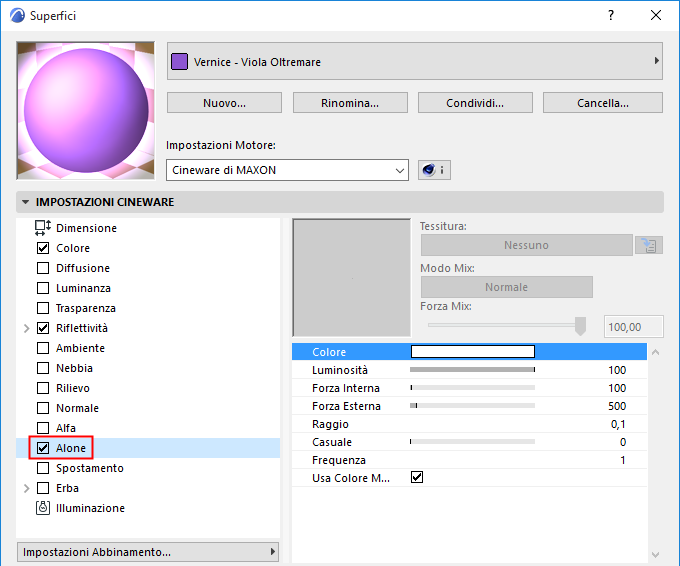This screenshot has height=566, width=680.
Task: Click the Forza Mix slider handle
Action: tap(580, 326)
